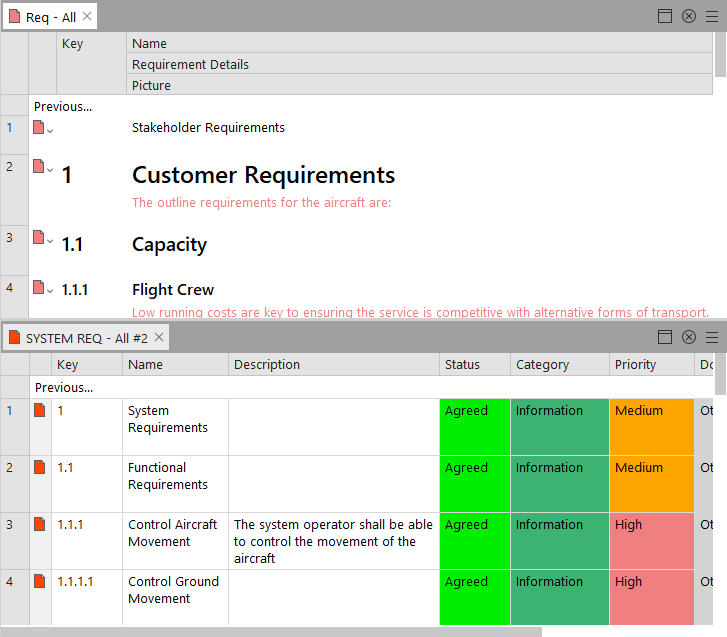
Task: Click the Information category of Functional Requirements
Action: click(x=560, y=484)
